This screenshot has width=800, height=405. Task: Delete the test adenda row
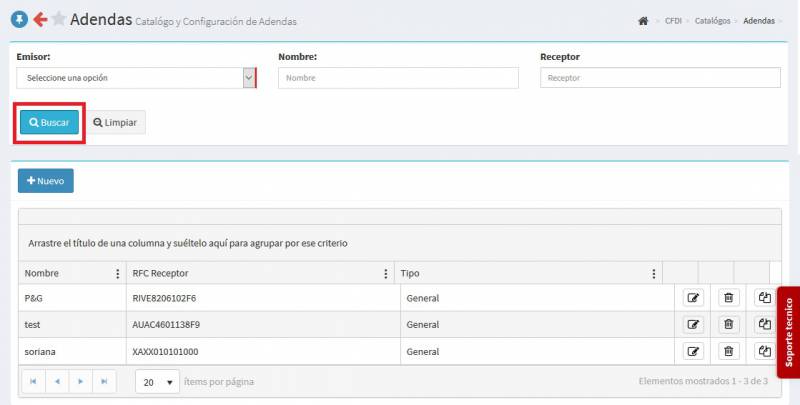(728, 324)
